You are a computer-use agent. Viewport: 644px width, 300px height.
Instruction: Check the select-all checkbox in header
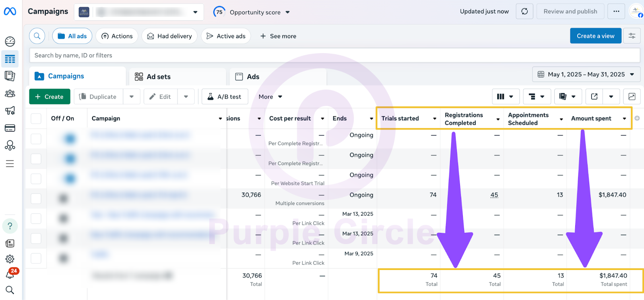pyautogui.click(x=36, y=119)
